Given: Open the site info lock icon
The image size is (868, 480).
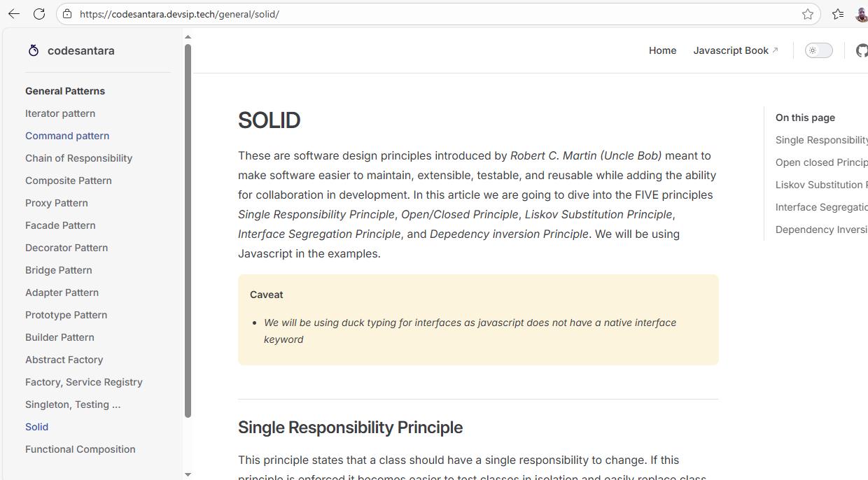Looking at the screenshot, I should click(67, 14).
